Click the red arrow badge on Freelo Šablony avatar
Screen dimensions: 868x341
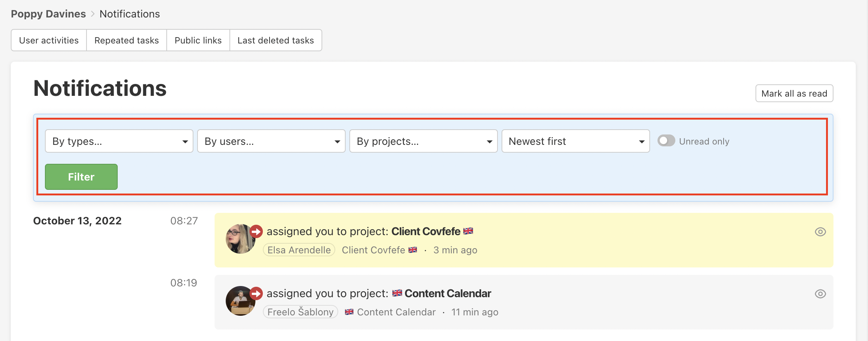(256, 293)
